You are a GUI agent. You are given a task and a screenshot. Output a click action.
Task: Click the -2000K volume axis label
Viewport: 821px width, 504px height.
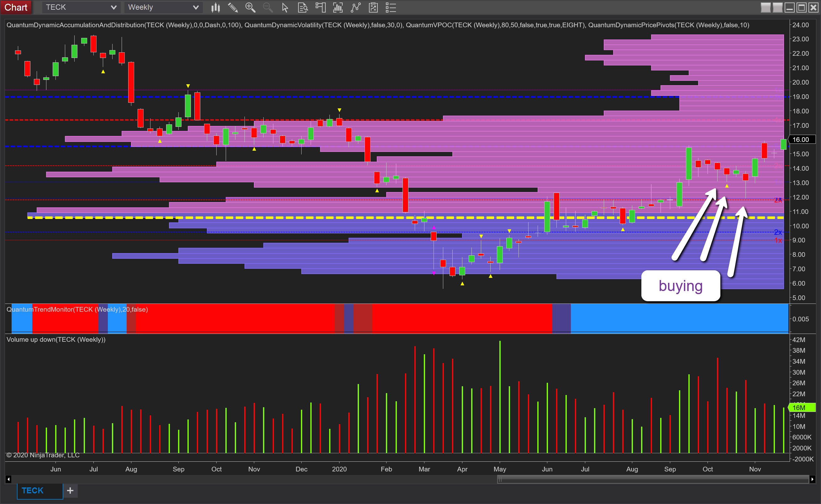pyautogui.click(x=803, y=459)
